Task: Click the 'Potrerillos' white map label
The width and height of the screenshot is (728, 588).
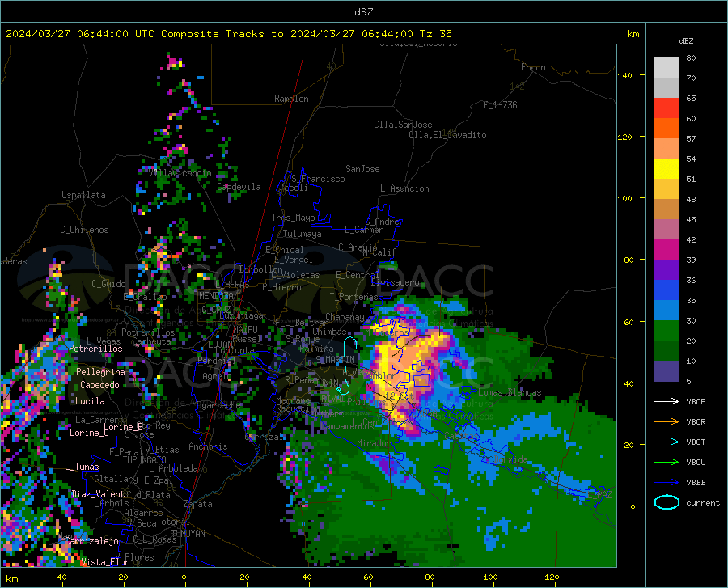Action: click(x=95, y=349)
